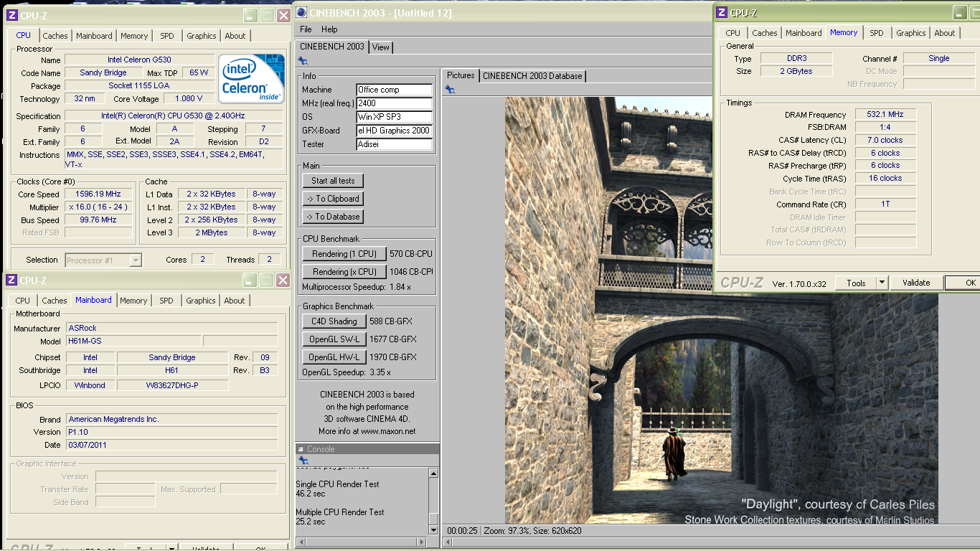Screen dimensions: 980x551
Task: Run the C4D Shading benchmark
Action: (x=334, y=321)
